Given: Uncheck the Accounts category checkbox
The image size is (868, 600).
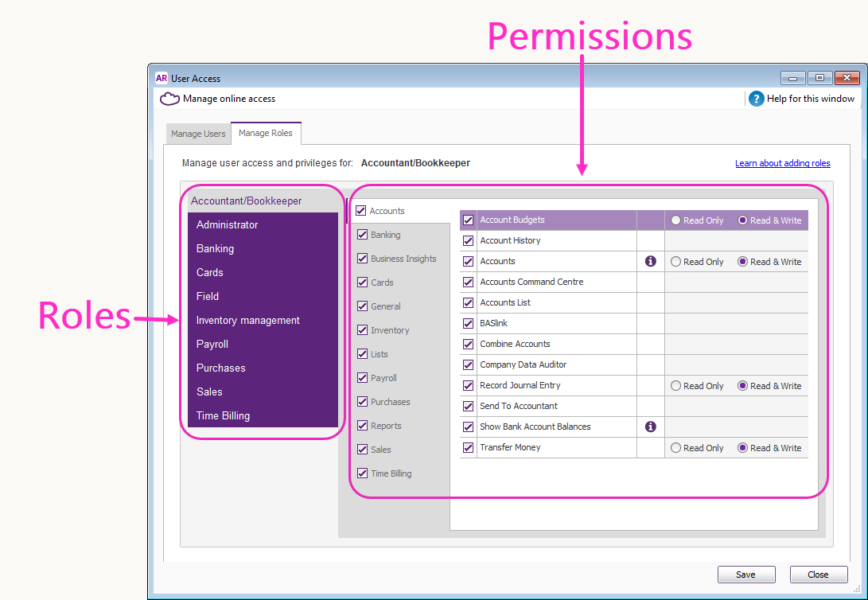Looking at the screenshot, I should point(361,211).
